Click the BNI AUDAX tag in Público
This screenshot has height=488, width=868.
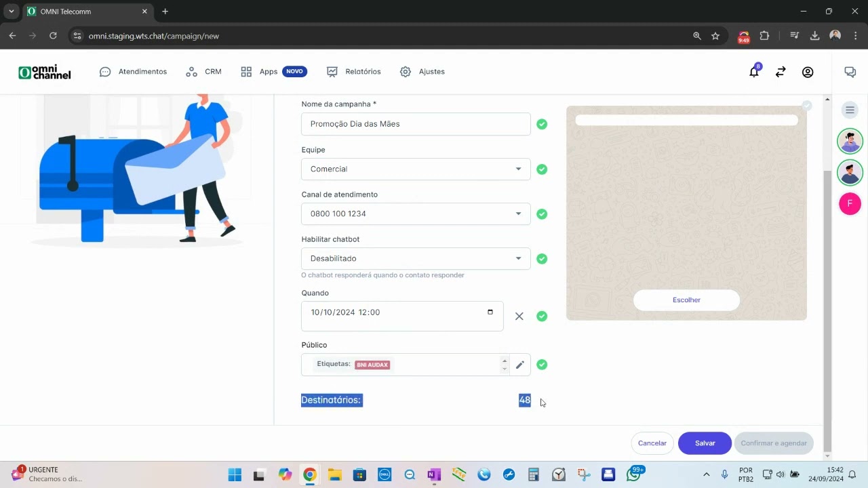(372, 365)
